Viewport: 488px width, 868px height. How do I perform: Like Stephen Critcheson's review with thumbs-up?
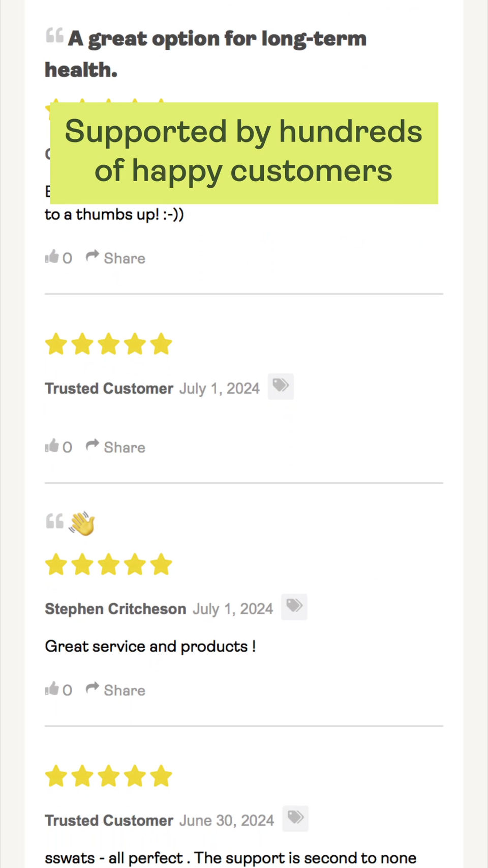coord(52,689)
